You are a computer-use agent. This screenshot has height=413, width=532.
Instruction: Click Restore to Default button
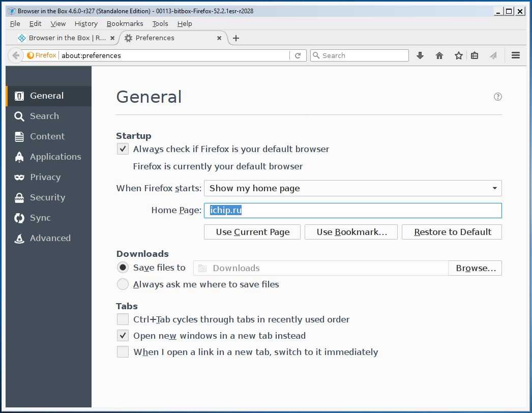click(452, 232)
